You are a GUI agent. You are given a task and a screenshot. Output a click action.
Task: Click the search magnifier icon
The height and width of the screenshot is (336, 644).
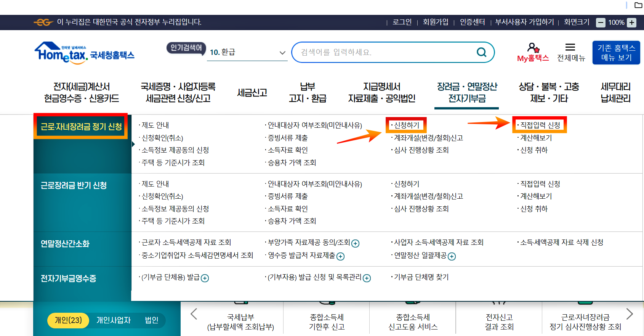pos(482,52)
